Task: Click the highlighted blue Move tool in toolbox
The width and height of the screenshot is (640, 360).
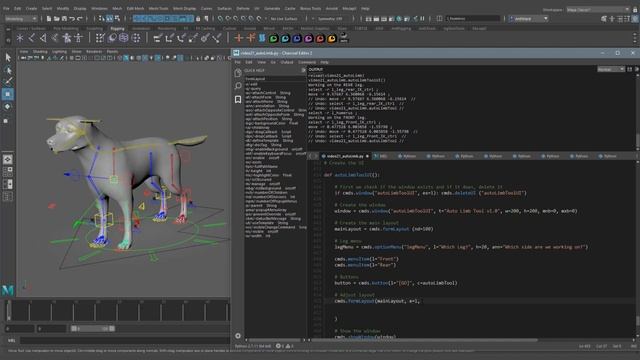Action: point(8,94)
